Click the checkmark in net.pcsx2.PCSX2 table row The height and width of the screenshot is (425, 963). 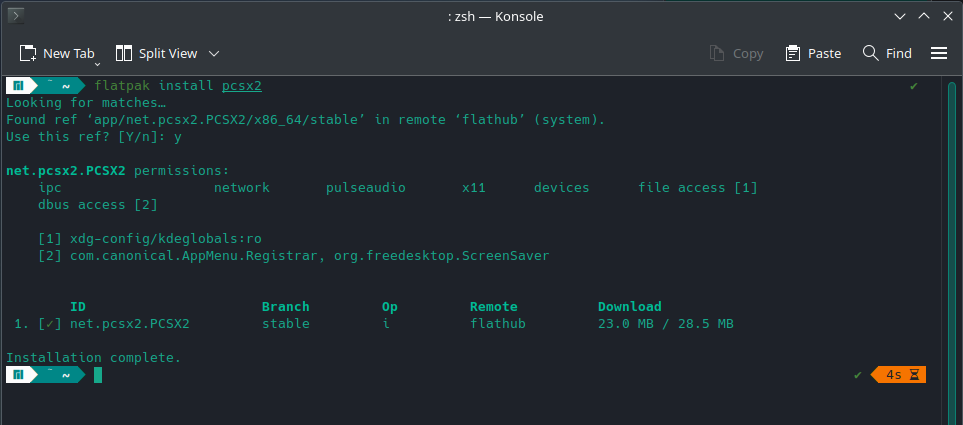49,324
